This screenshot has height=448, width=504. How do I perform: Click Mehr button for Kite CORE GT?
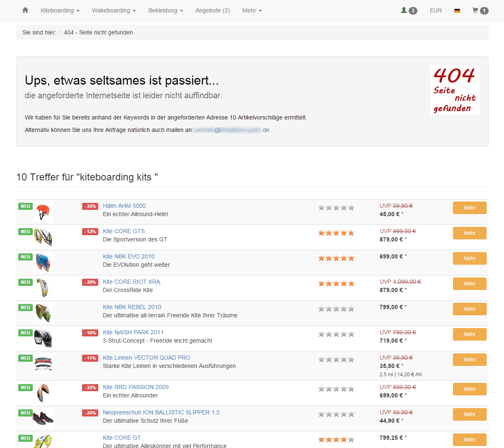(x=470, y=440)
